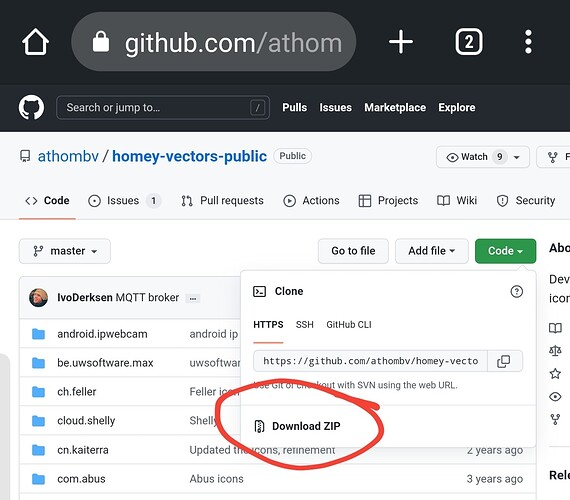Click the readme book icon in About sidebar
Screen dimensions: 570x500
(x=555, y=328)
